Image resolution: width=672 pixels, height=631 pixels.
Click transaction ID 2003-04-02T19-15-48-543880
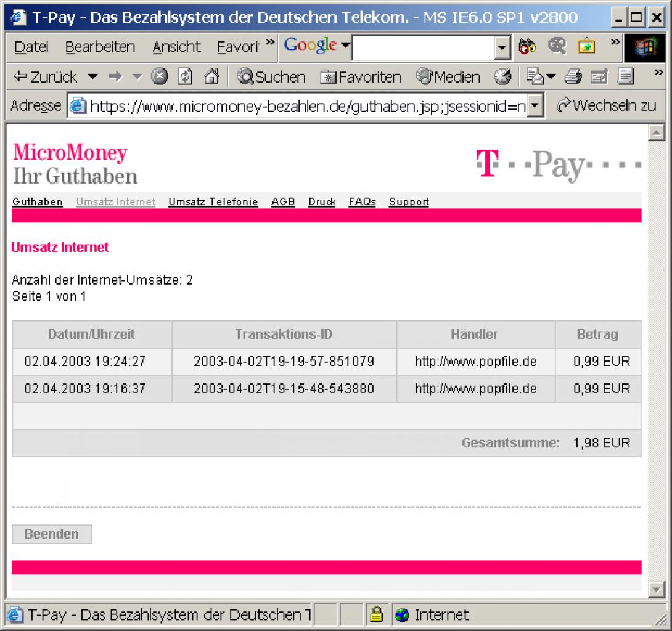click(284, 389)
